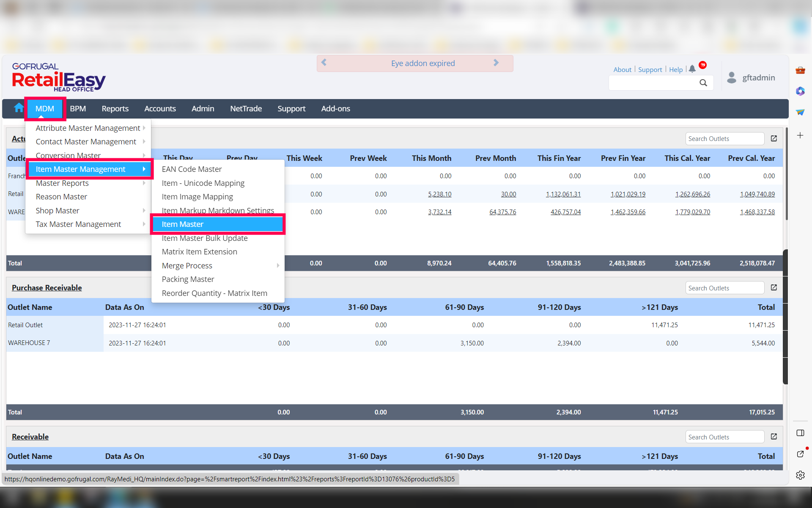Image resolution: width=812 pixels, height=508 pixels.
Task: Click the home icon in navigation bar
Action: [x=18, y=108]
